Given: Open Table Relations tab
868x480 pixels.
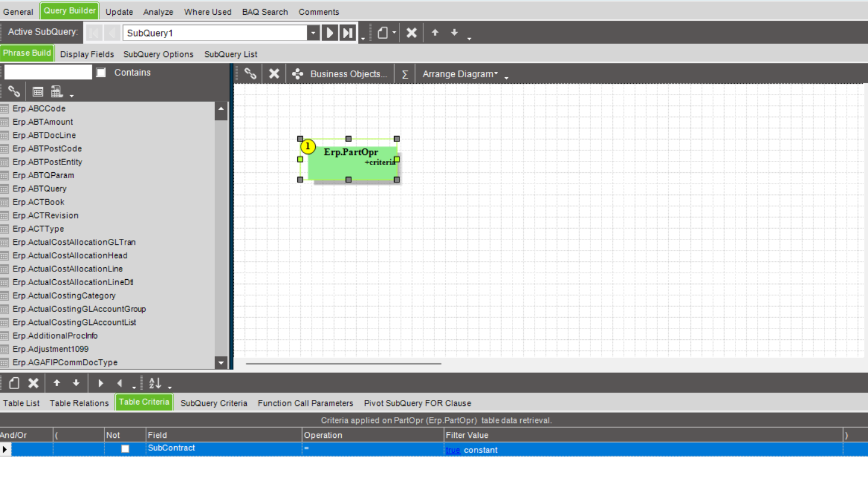Looking at the screenshot, I should coord(79,403).
